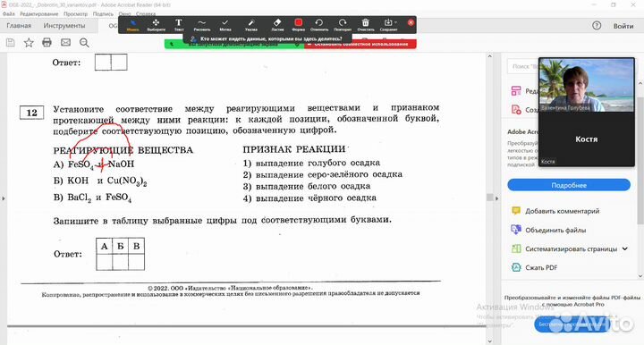The height and width of the screenshot is (345, 644).
Task: Click the Костя participant tile
Action: [587, 139]
